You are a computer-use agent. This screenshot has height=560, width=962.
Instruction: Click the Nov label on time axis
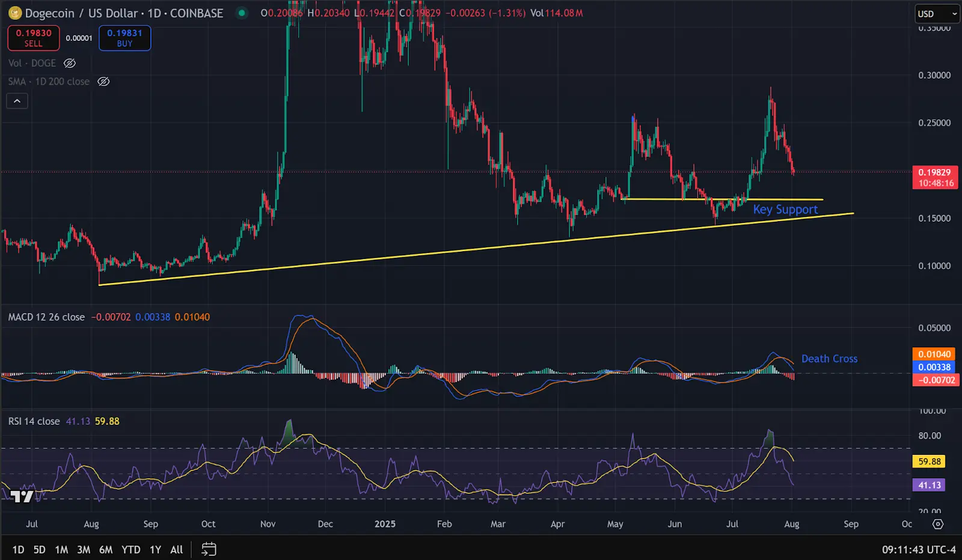[x=268, y=524]
